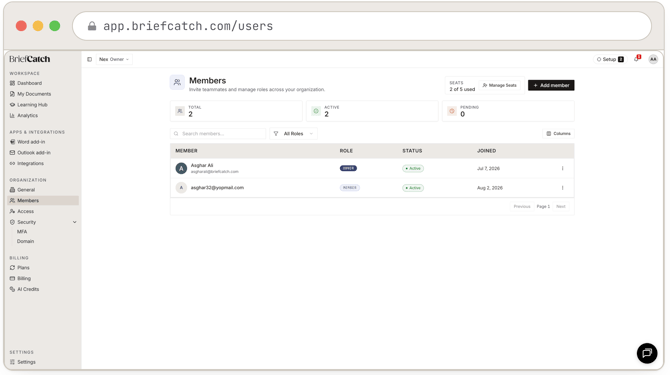Open the Plans billing page

click(x=20, y=268)
